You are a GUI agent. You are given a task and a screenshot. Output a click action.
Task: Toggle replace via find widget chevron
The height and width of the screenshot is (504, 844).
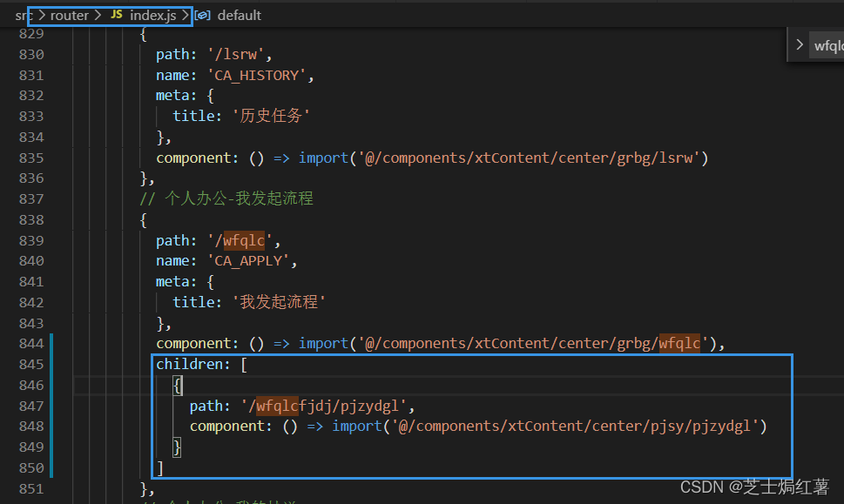(800, 45)
